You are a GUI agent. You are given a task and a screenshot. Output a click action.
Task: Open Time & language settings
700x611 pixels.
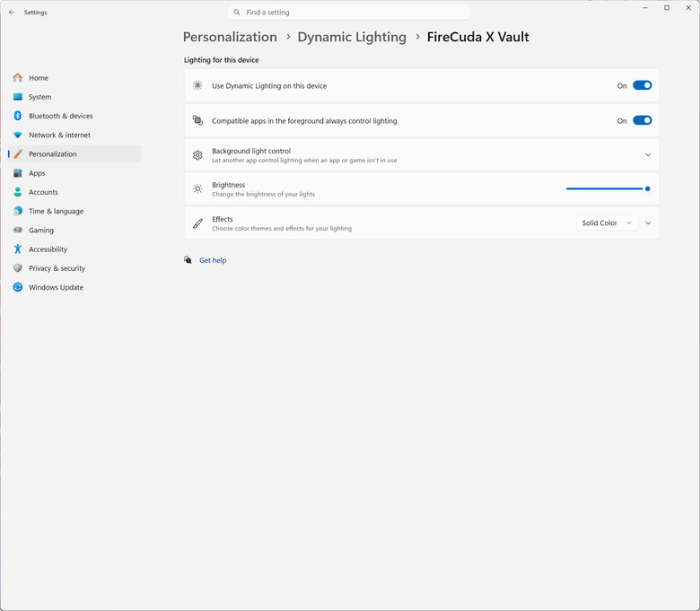click(x=74, y=211)
